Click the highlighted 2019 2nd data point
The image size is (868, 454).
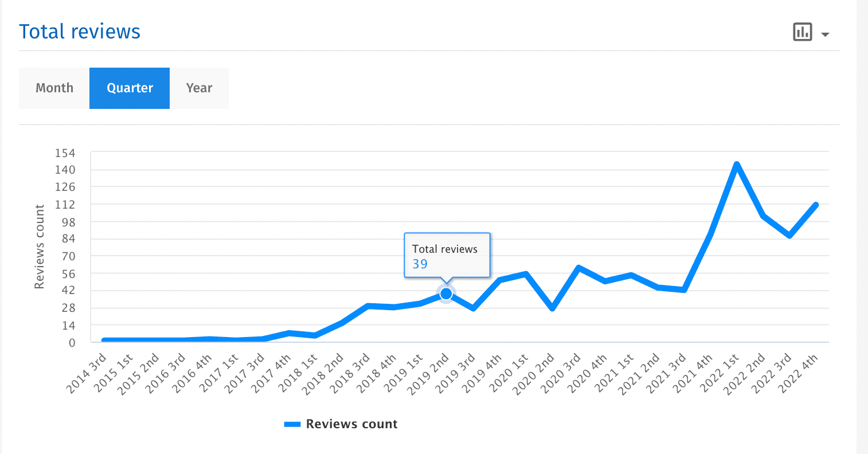[446, 293]
